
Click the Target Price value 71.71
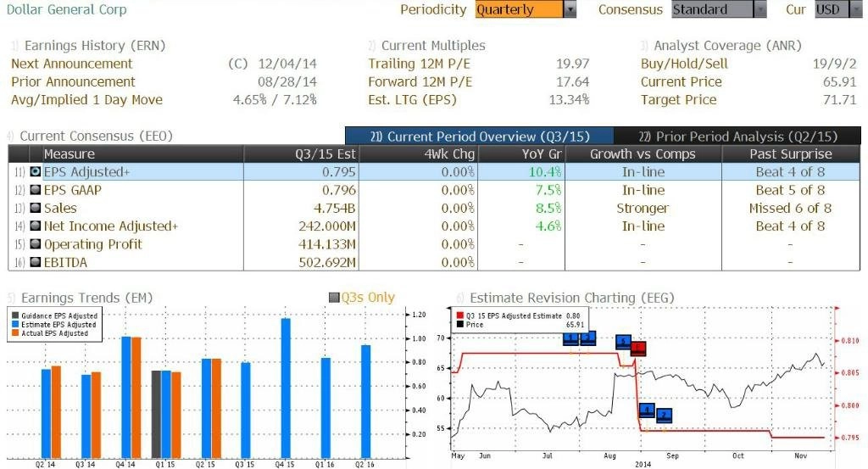(840, 100)
